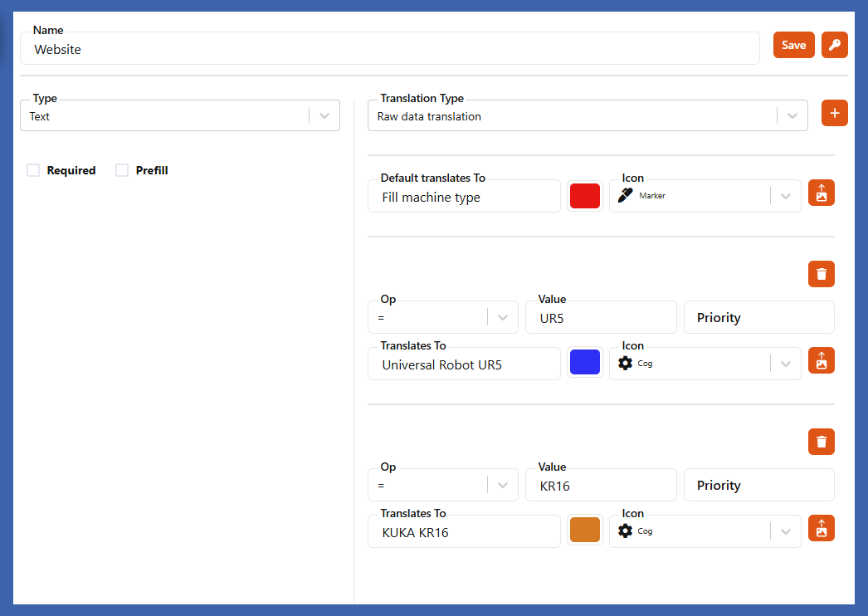Open the orange color swatch for KUKA KR16
The image size is (868, 616).
[585, 531]
